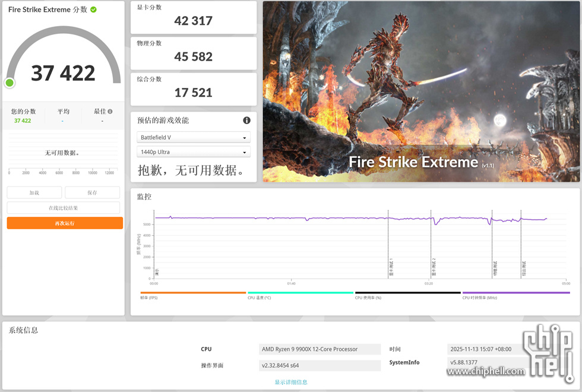Image resolution: width=582 pixels, height=392 pixels.
Task: Click the green gauge indicator dot
Action: point(10,83)
